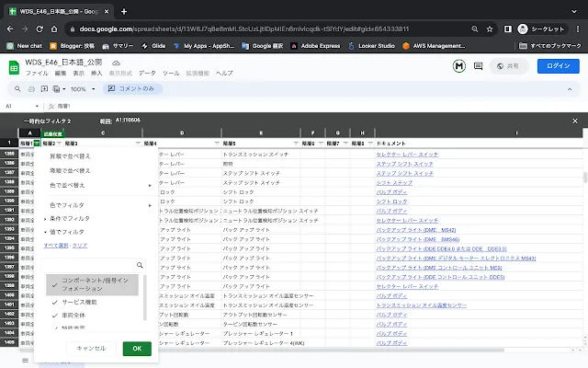
Task: Open the ファイル menu
Action: pos(37,74)
